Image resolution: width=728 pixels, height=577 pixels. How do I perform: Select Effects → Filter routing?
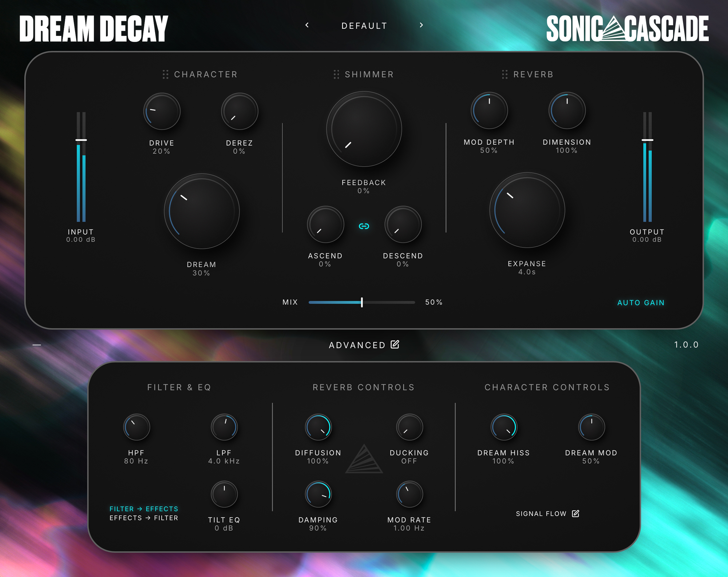144,518
